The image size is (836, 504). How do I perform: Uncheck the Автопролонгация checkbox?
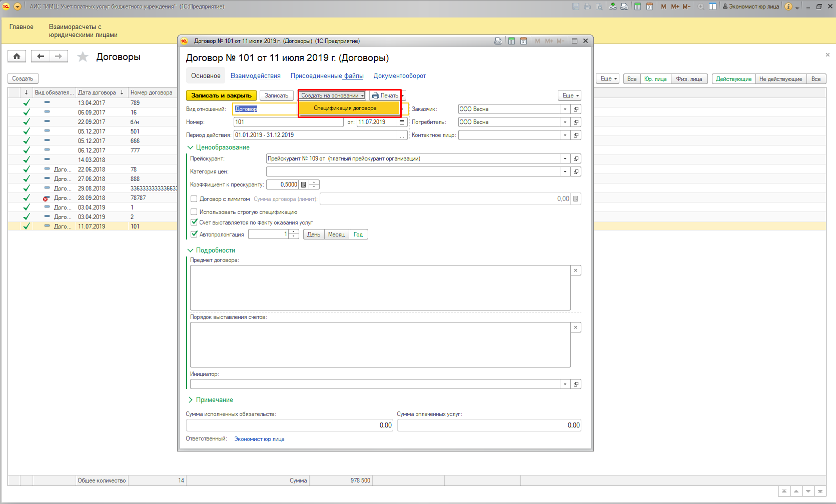194,234
